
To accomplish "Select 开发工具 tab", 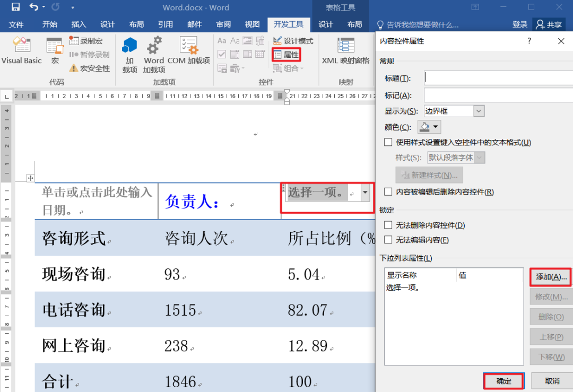I will [289, 24].
